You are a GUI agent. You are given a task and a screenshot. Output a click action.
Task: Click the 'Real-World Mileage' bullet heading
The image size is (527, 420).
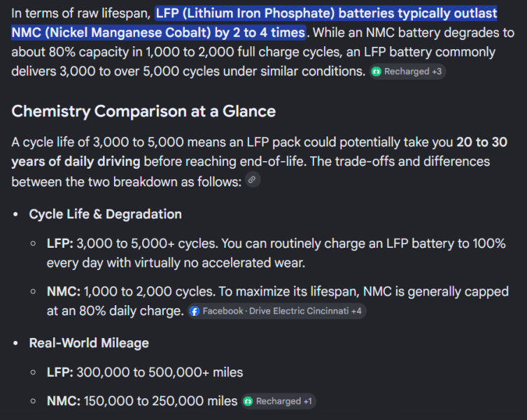(x=89, y=343)
